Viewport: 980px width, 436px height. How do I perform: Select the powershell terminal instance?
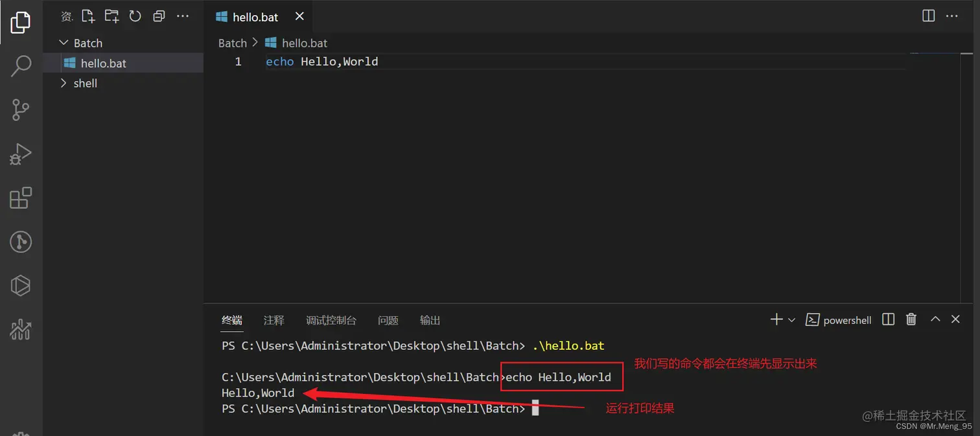[x=838, y=320]
